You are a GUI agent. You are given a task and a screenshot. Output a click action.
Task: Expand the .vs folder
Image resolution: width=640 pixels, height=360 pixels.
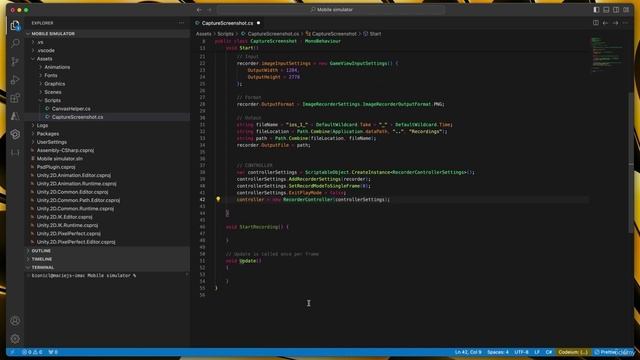tap(108, 42)
